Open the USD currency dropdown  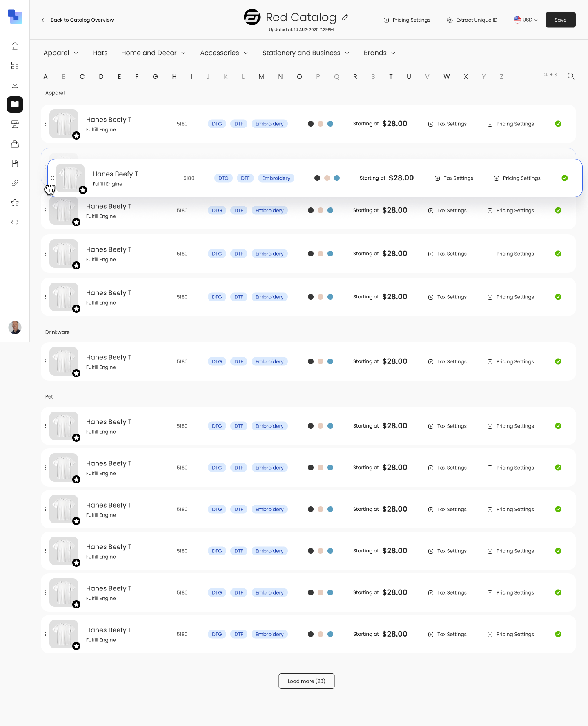click(526, 20)
